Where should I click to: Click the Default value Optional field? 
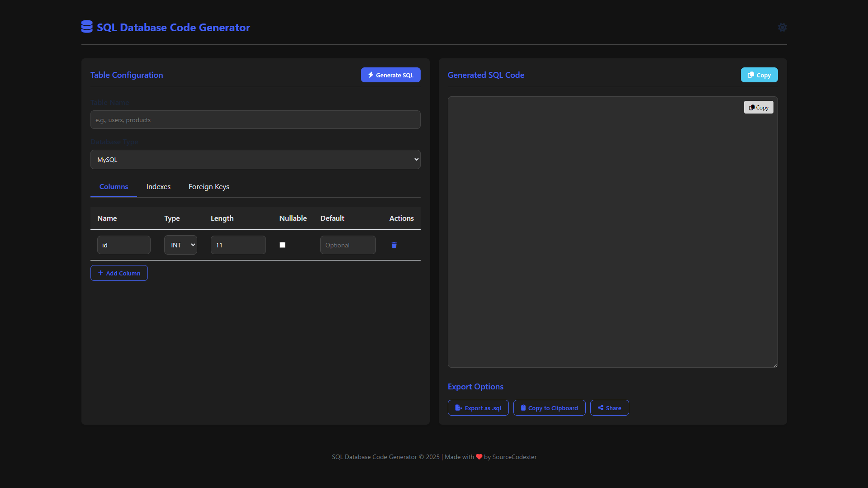[348, 245]
